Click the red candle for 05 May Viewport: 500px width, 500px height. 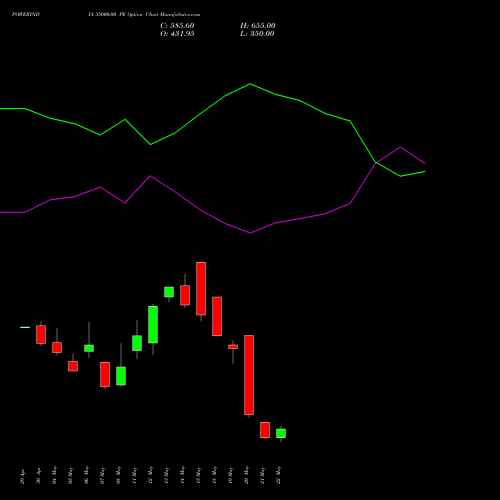[73, 366]
